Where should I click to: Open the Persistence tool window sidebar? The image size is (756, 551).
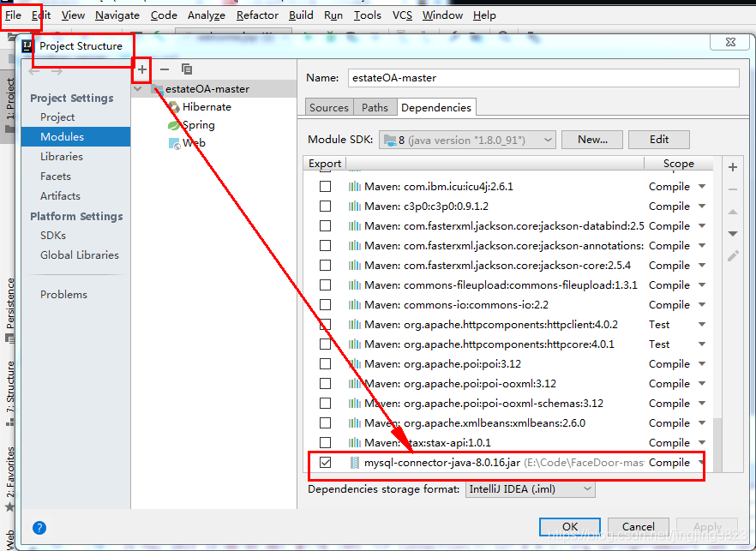(9, 310)
